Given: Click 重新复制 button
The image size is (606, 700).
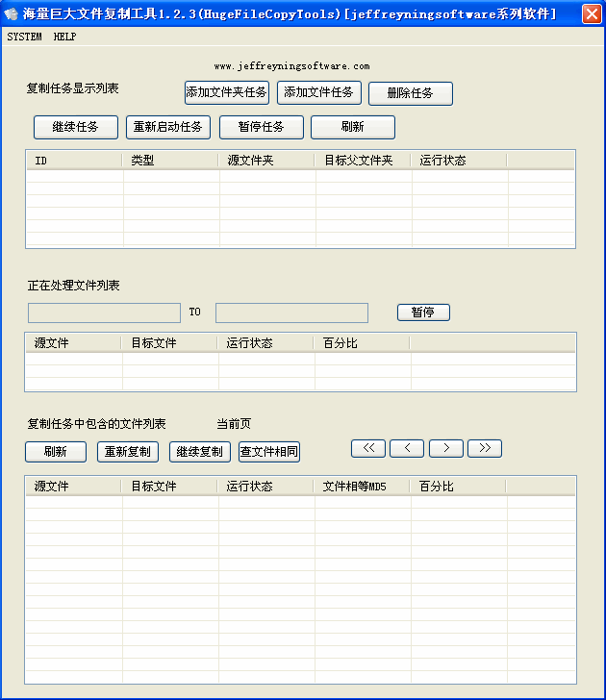Looking at the screenshot, I should [x=128, y=452].
